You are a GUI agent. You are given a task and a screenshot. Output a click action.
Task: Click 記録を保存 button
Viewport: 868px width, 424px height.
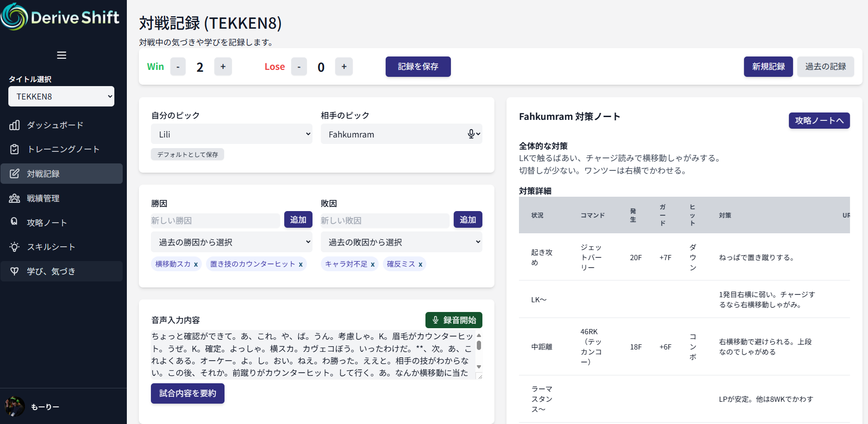tap(418, 67)
